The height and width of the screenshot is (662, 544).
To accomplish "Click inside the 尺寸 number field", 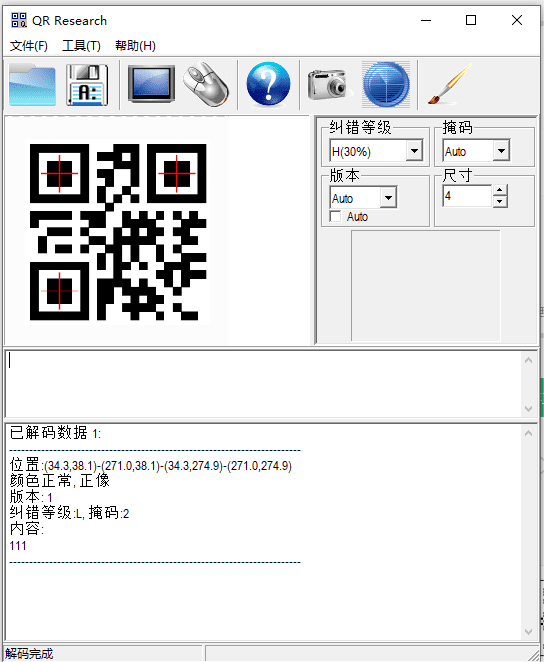I will (468, 196).
